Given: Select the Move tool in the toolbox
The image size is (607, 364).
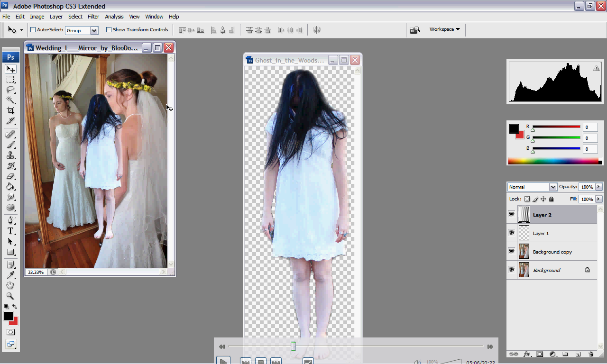Looking at the screenshot, I should click(x=10, y=69).
